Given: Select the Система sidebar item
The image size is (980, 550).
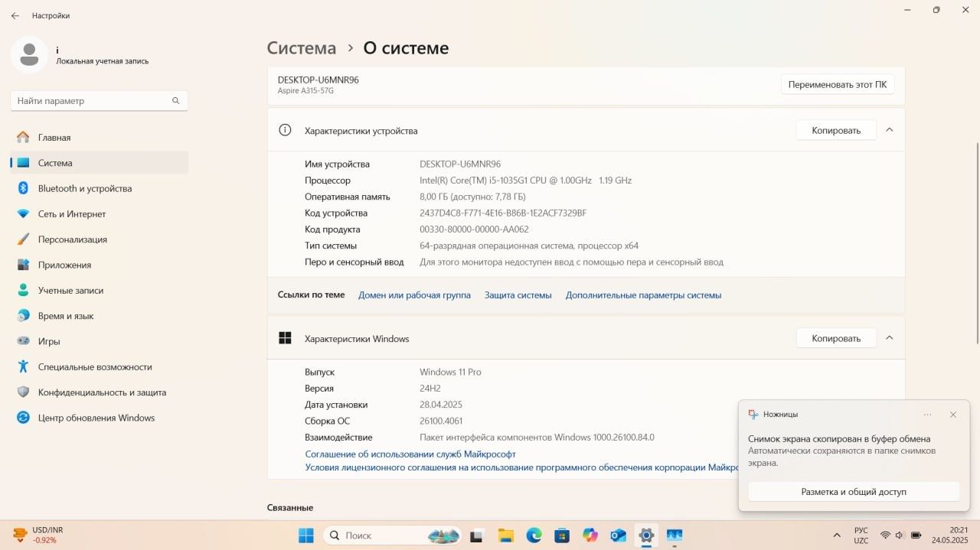Looking at the screenshot, I should pos(100,163).
